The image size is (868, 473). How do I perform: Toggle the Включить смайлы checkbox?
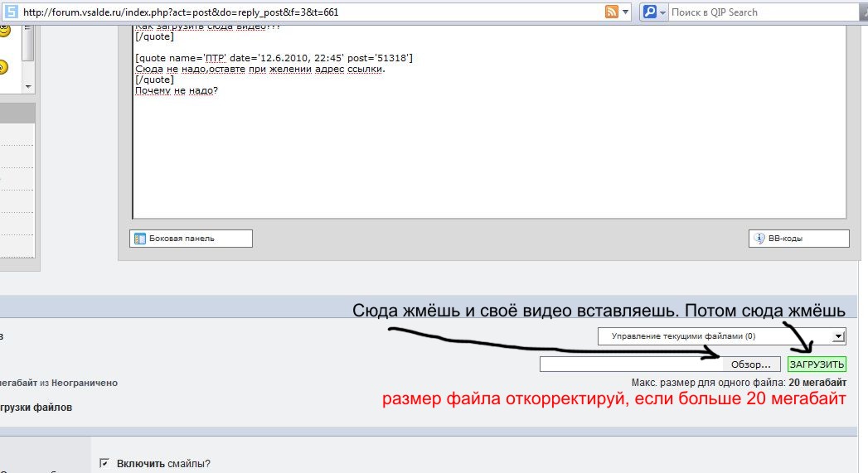click(x=104, y=463)
